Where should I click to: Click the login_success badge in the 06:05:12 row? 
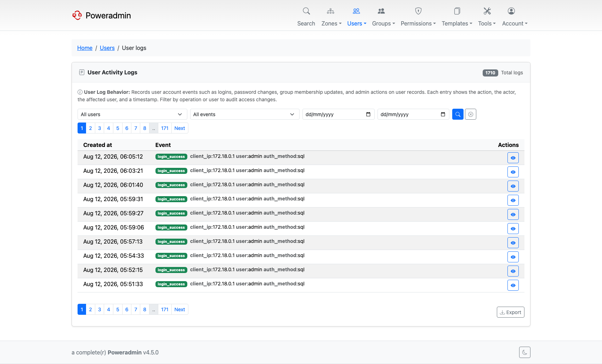pos(171,157)
